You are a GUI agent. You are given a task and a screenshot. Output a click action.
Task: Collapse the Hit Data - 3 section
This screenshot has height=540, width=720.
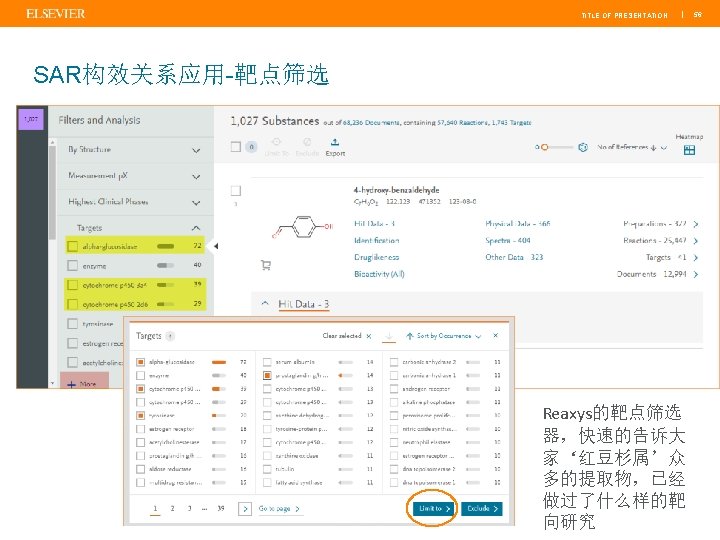click(x=265, y=304)
